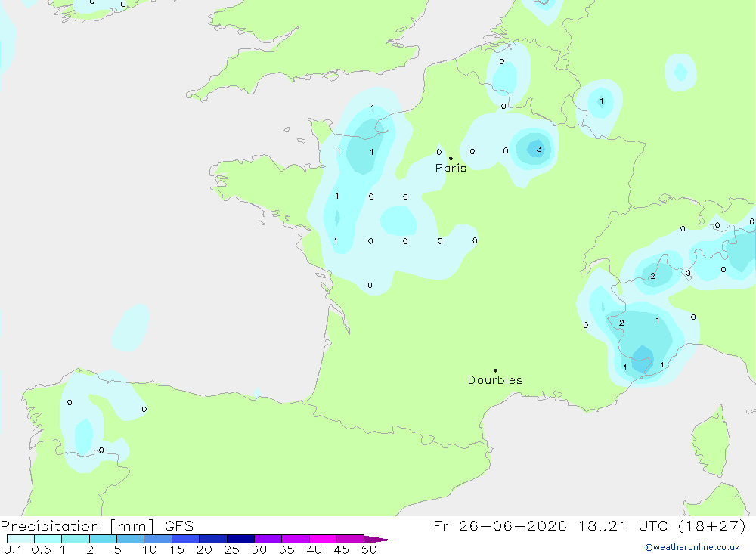Select the 2 to 5 legend color swatch
The image size is (756, 554).
pos(103,539)
